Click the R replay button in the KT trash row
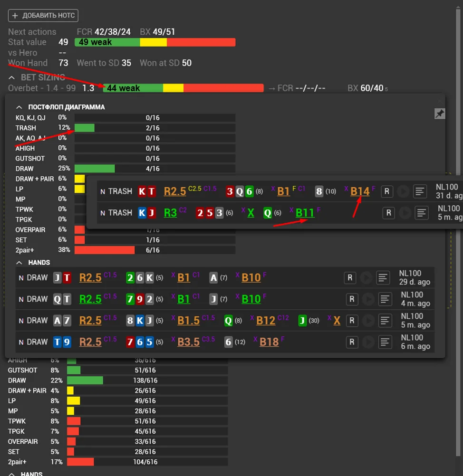The image size is (463, 476). 387,191
